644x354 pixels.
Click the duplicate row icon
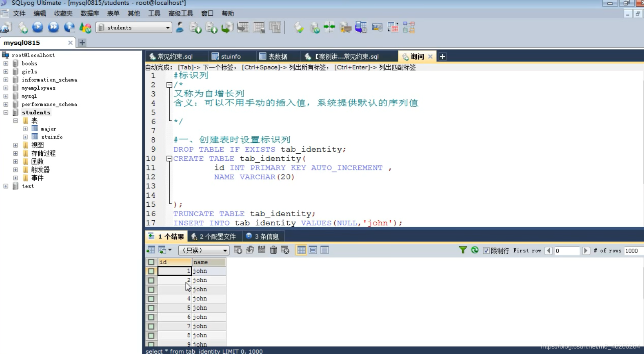250,250
